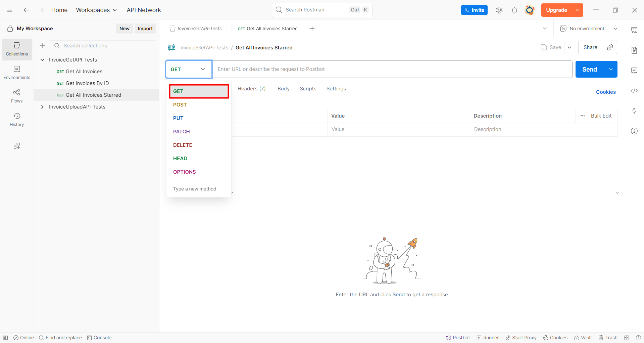Open the Comments panel on the right sidebar
The width and height of the screenshot is (644, 343).
[634, 70]
